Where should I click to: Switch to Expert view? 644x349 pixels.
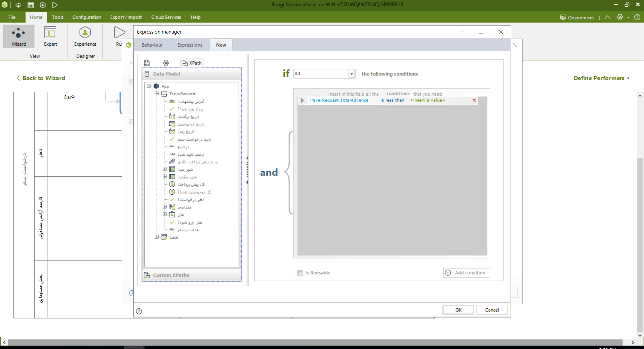tap(50, 37)
